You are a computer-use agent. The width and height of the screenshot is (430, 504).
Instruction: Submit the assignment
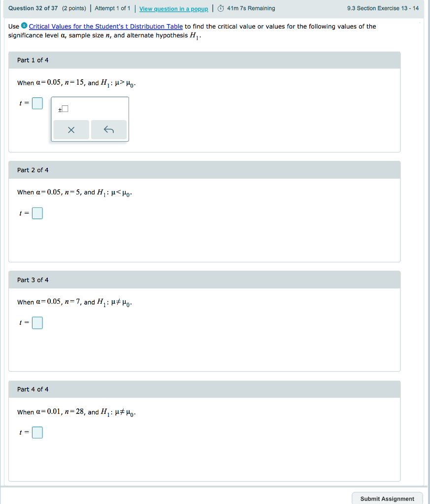pos(387,499)
